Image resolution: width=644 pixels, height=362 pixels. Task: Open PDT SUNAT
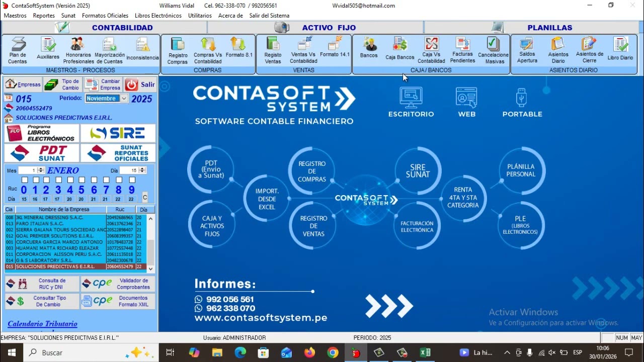coord(42,153)
